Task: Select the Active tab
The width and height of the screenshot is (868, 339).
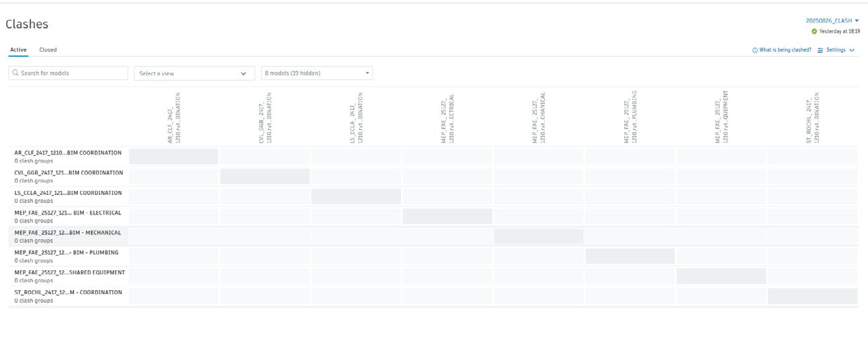Action: 18,50
